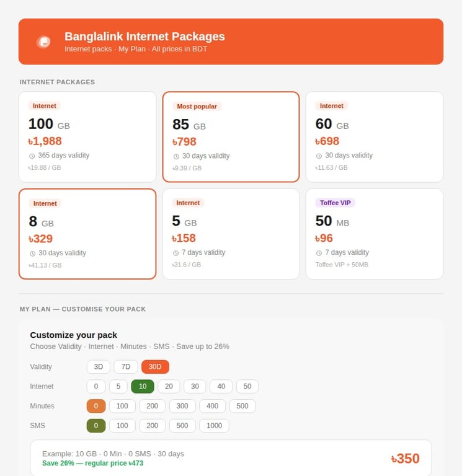Click clock icon on Toffee VIP card

point(319,253)
